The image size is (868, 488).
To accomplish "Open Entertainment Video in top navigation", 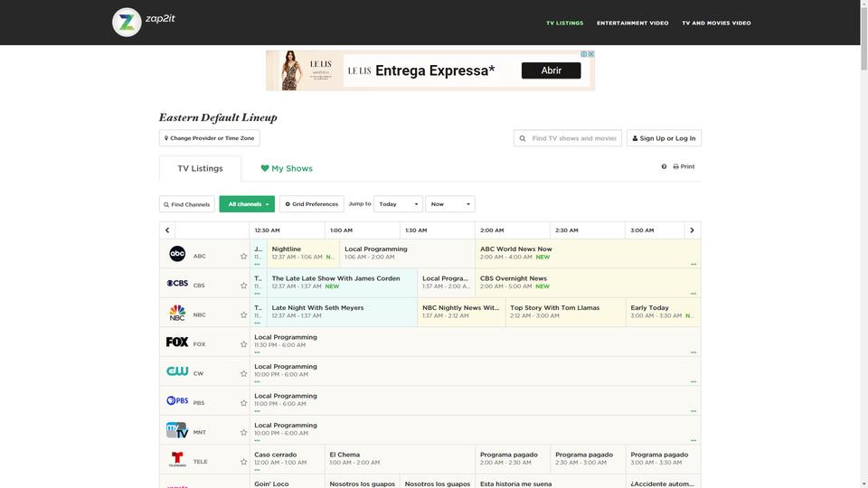I will point(632,23).
